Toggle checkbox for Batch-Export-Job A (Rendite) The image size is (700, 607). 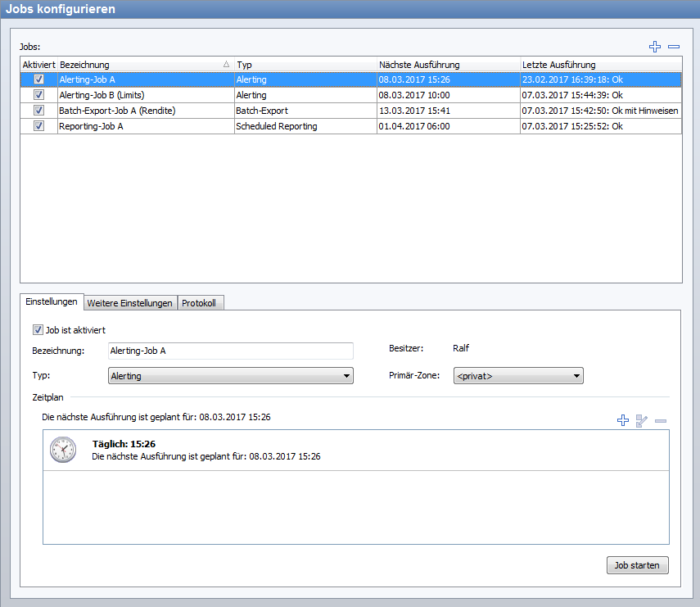[38, 111]
